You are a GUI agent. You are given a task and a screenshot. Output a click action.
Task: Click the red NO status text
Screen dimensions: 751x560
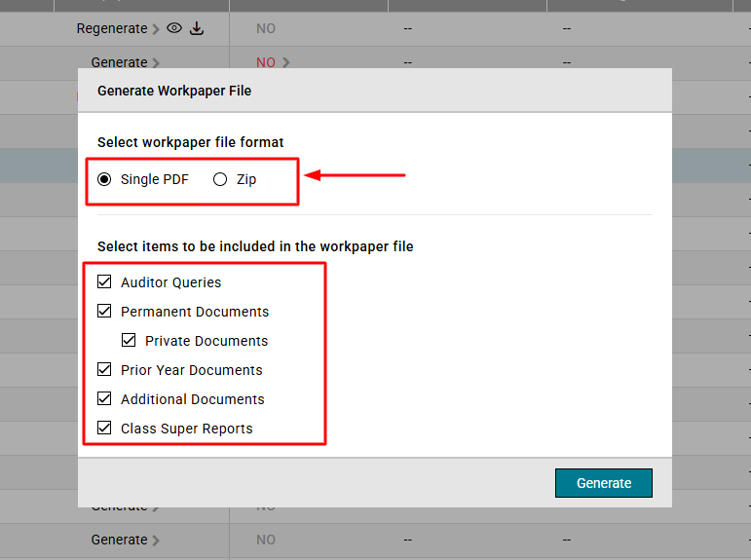(x=266, y=62)
